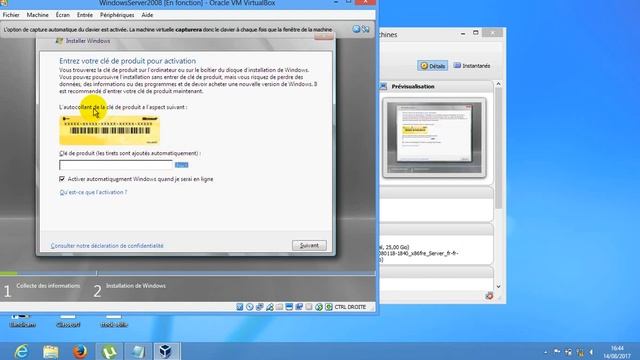Screen dimensions: 640x360
Task: Open File Explorer from the taskbar
Action: (x=51, y=351)
